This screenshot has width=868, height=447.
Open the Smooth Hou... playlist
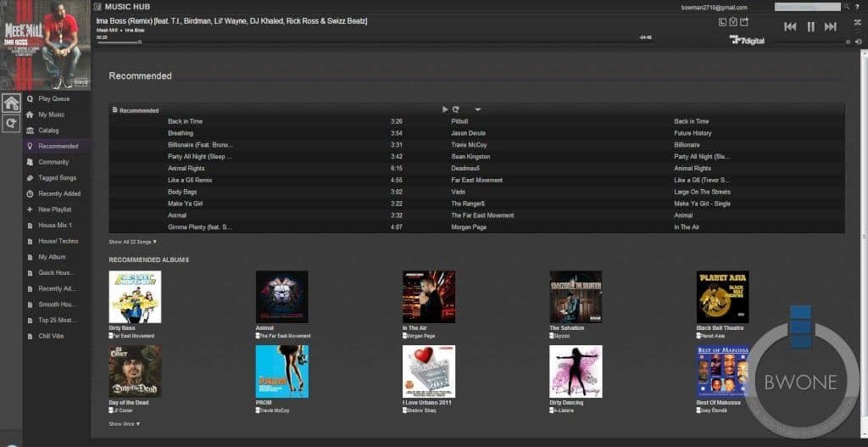click(57, 305)
